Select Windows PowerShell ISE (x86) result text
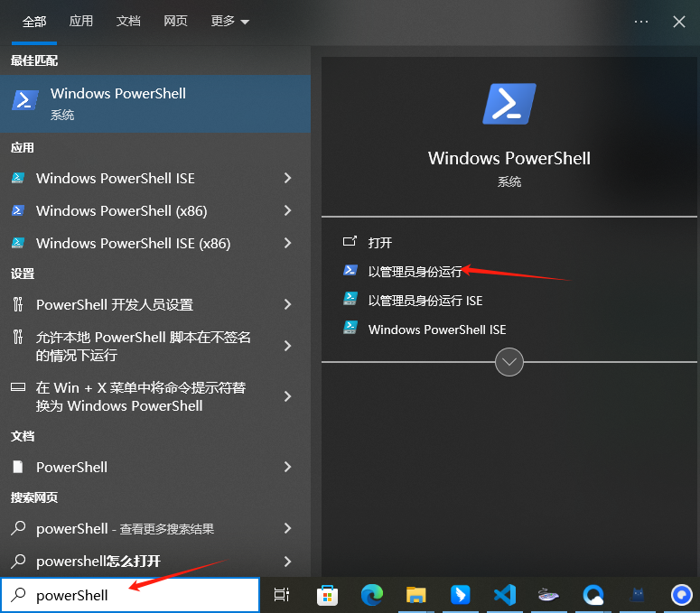 click(x=133, y=243)
